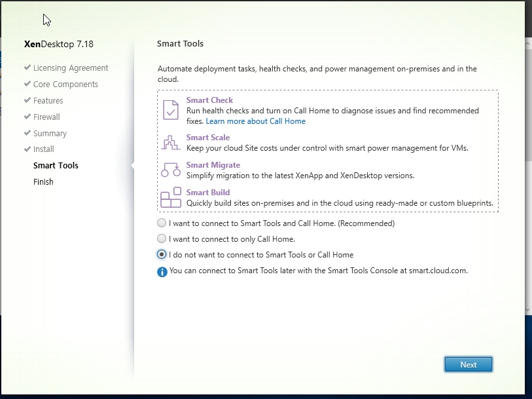Click the XenDesktop 7.18 title

coord(59,44)
